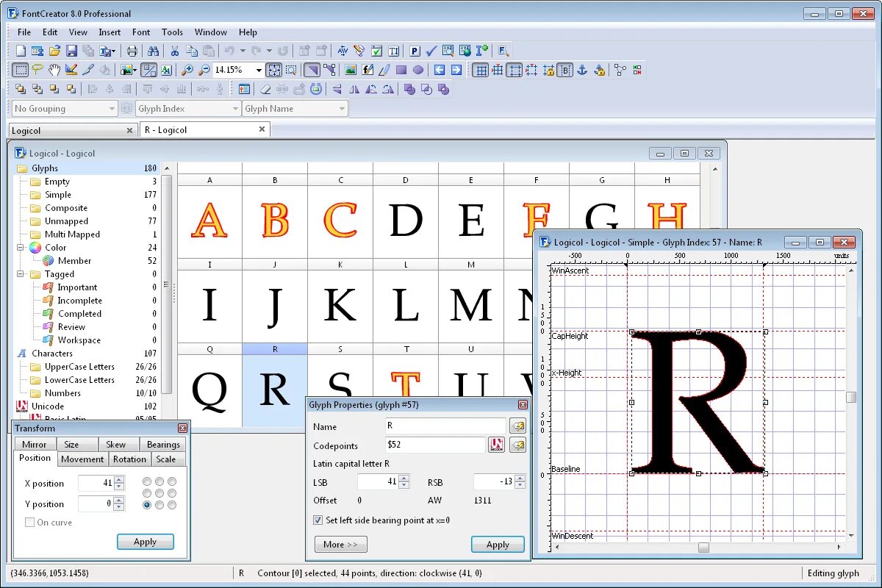
Task: Toggle the guidelines display dashed-box button
Action: pos(514,70)
